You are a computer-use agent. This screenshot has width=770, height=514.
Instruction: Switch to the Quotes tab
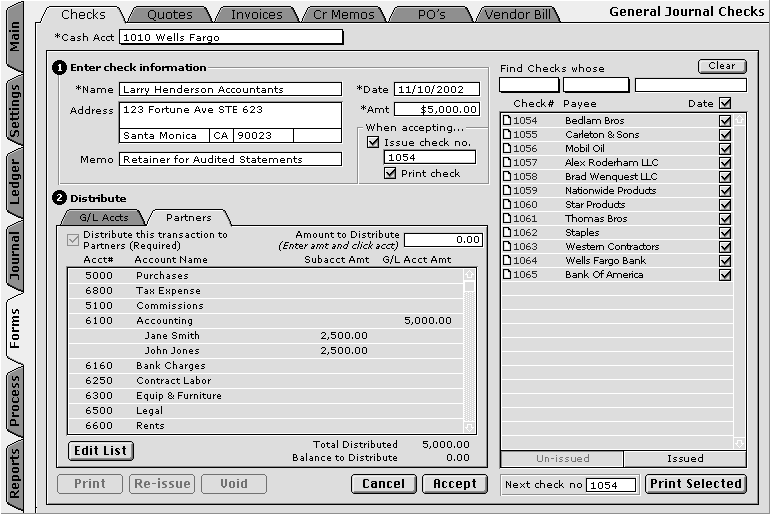[170, 15]
